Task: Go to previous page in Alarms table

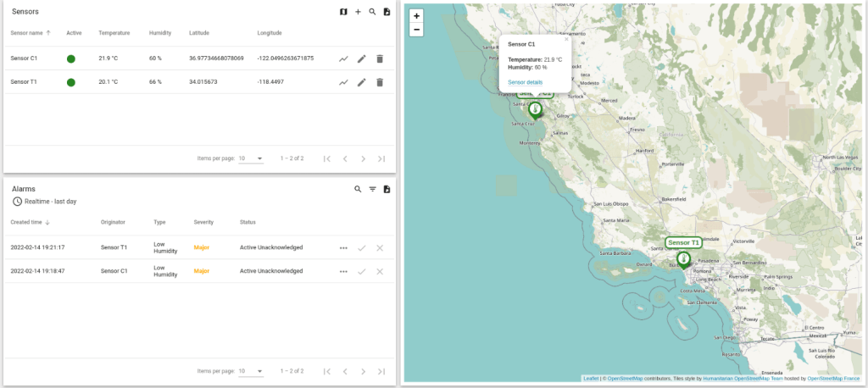Action: tap(345, 371)
